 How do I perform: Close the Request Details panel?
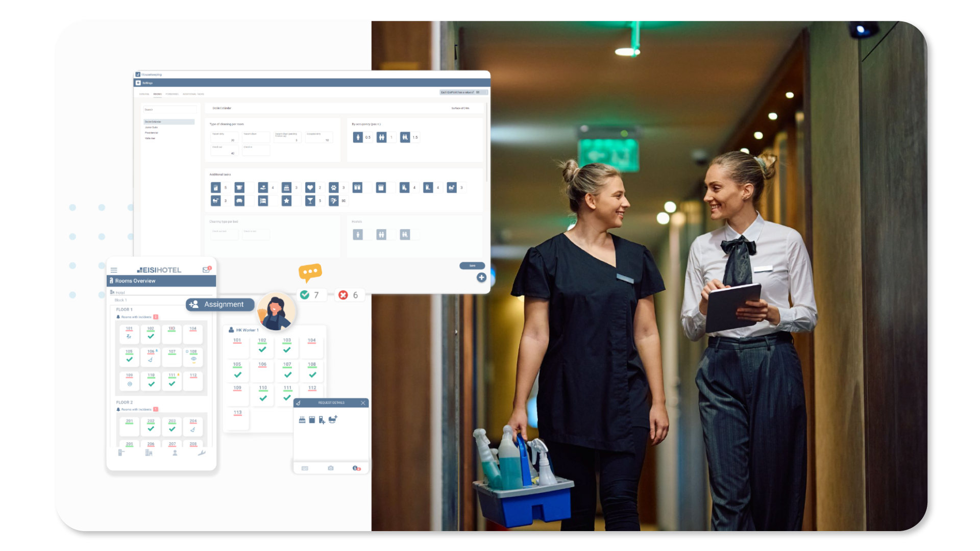(x=363, y=403)
